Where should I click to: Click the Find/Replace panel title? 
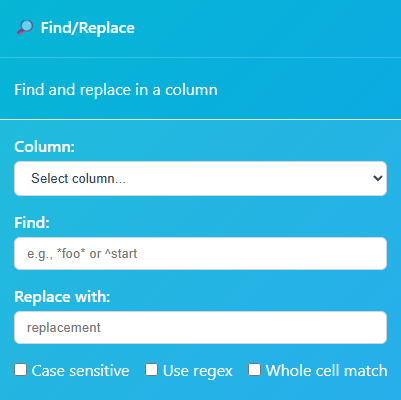click(88, 28)
